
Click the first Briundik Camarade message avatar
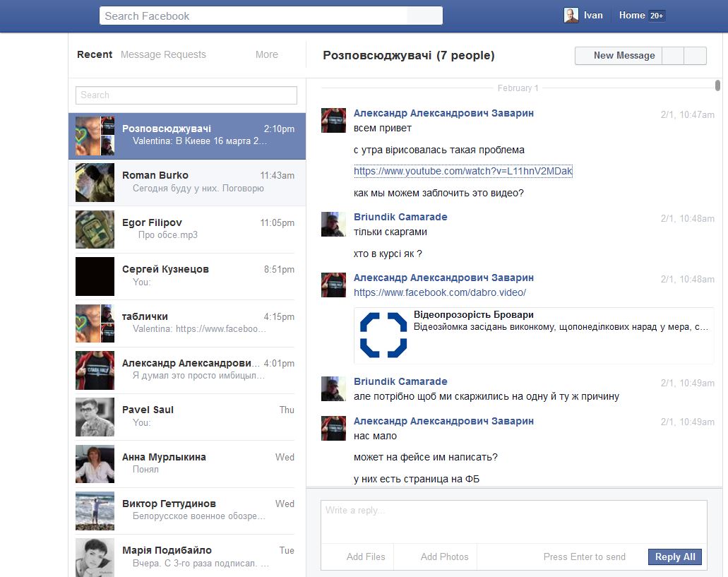tap(333, 224)
